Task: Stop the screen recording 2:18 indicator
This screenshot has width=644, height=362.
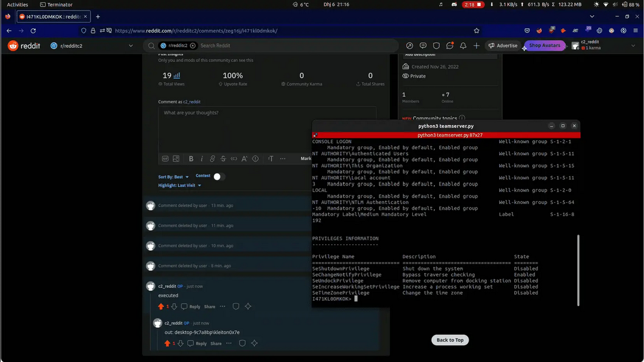Action: pos(473,5)
